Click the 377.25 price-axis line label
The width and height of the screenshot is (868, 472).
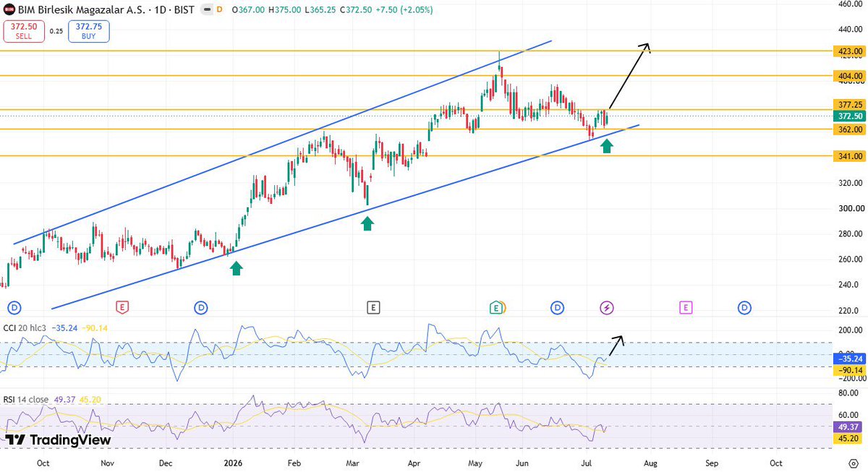(x=848, y=105)
